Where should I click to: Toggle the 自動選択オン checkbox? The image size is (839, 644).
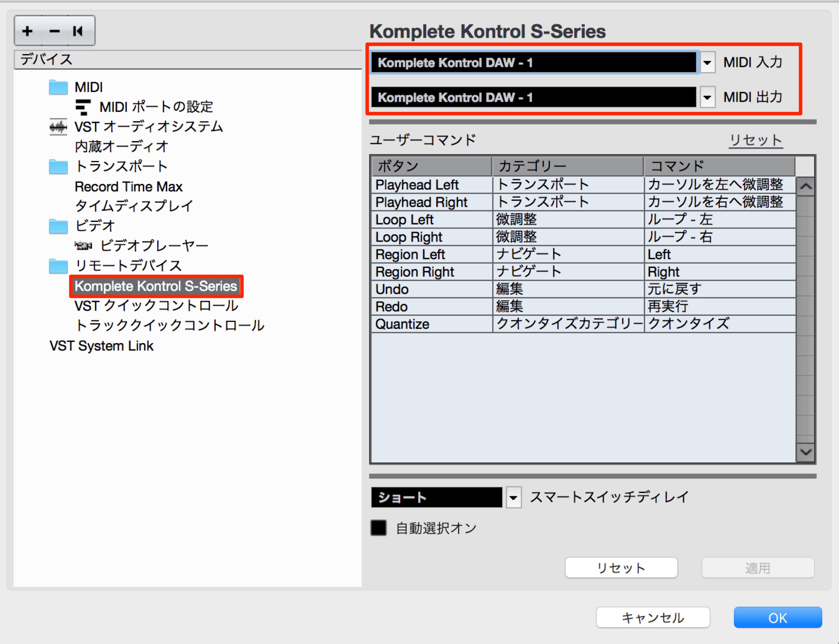378,528
